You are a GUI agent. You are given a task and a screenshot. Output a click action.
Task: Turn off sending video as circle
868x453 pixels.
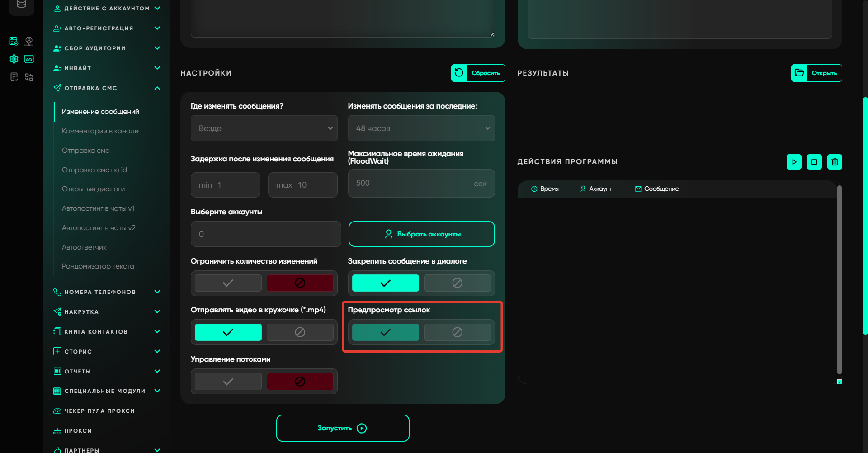300,332
